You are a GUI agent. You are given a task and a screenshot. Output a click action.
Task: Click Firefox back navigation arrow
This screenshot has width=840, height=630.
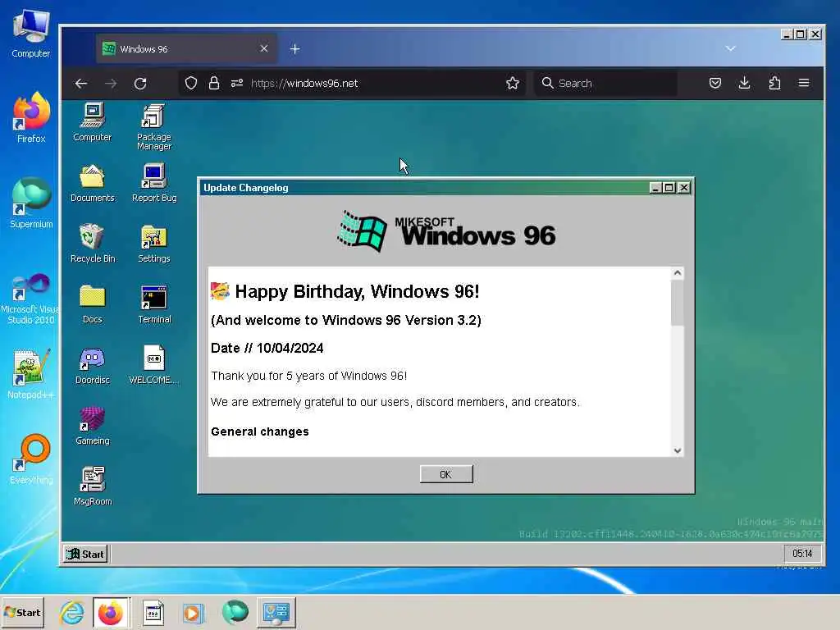tap(81, 83)
